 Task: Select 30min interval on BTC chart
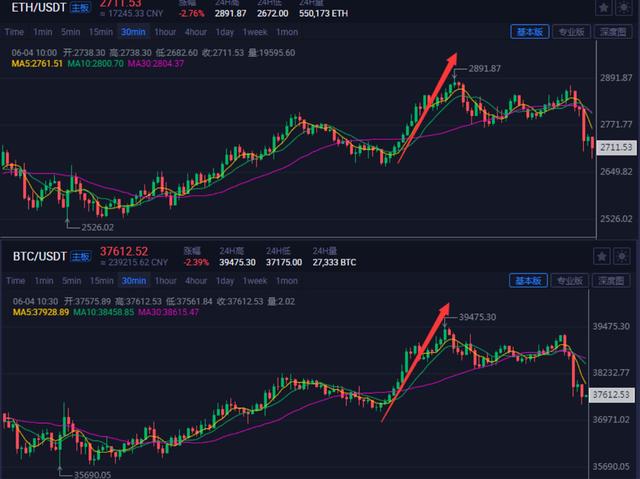click(x=133, y=281)
